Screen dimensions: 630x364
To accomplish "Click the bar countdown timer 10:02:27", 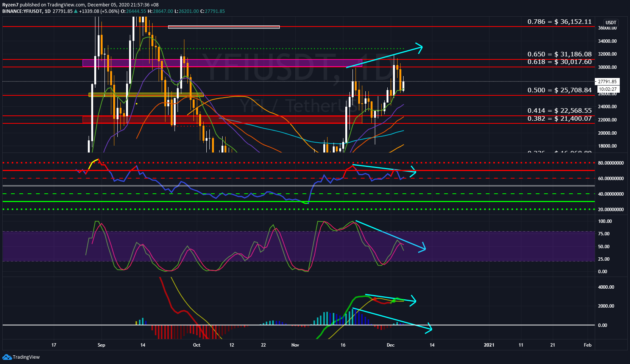I will click(607, 89).
